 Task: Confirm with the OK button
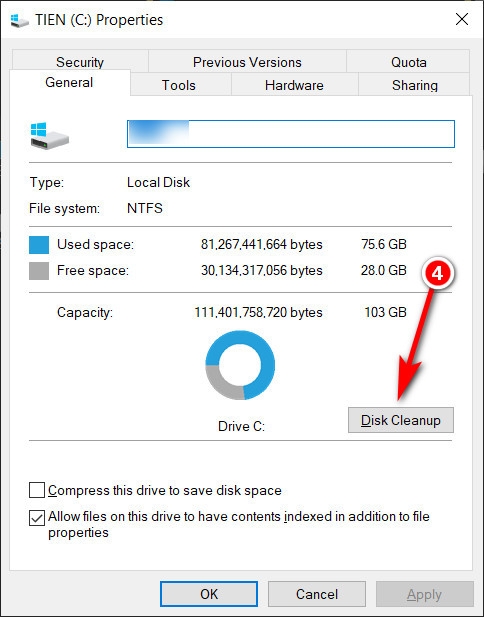(209, 594)
